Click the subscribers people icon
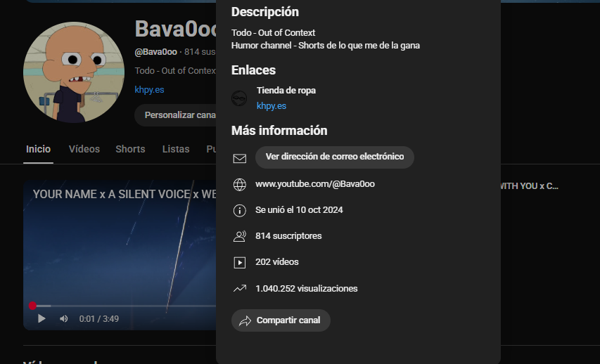This screenshot has width=600, height=364. coord(240,236)
